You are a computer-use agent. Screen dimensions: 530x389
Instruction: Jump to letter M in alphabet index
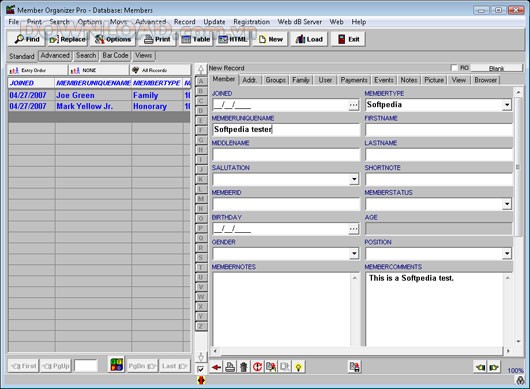[x=201, y=199]
